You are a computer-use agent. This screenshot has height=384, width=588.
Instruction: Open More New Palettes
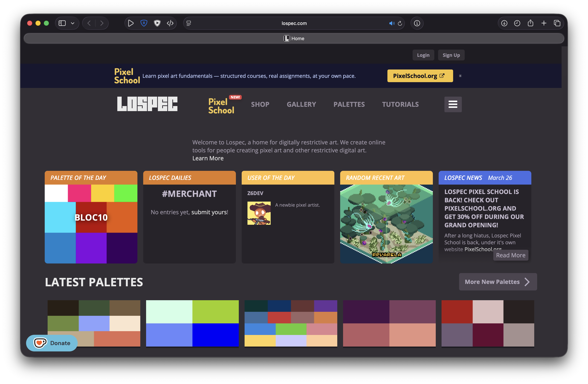click(498, 282)
